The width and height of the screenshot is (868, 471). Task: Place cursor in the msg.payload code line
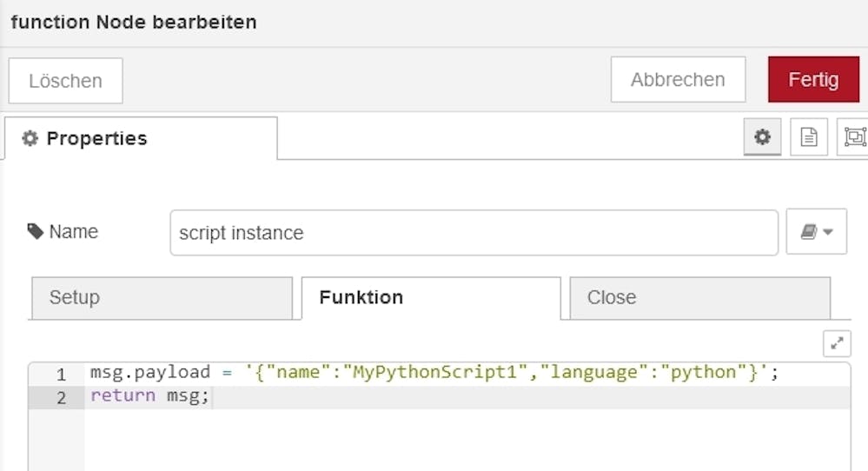pos(149,373)
